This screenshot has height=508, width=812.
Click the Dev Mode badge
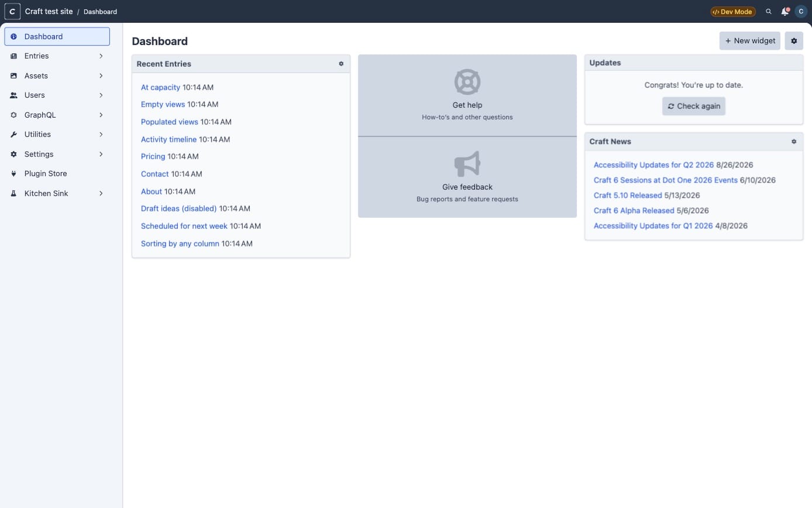pos(733,12)
